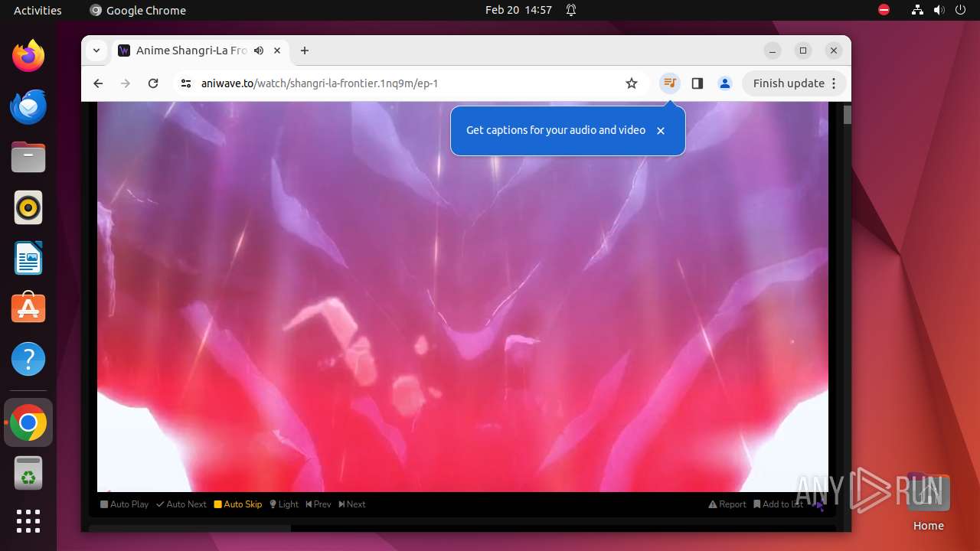Open the clock and calendar at Feb 20 14:57
Viewport: 980px width, 551px height.
click(518, 10)
